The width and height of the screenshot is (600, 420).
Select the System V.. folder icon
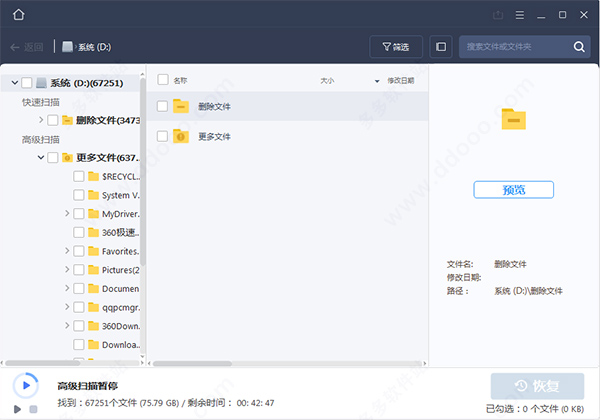tap(93, 195)
